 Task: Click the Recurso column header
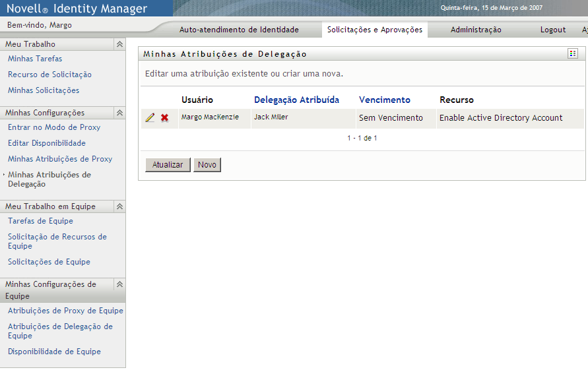point(457,100)
